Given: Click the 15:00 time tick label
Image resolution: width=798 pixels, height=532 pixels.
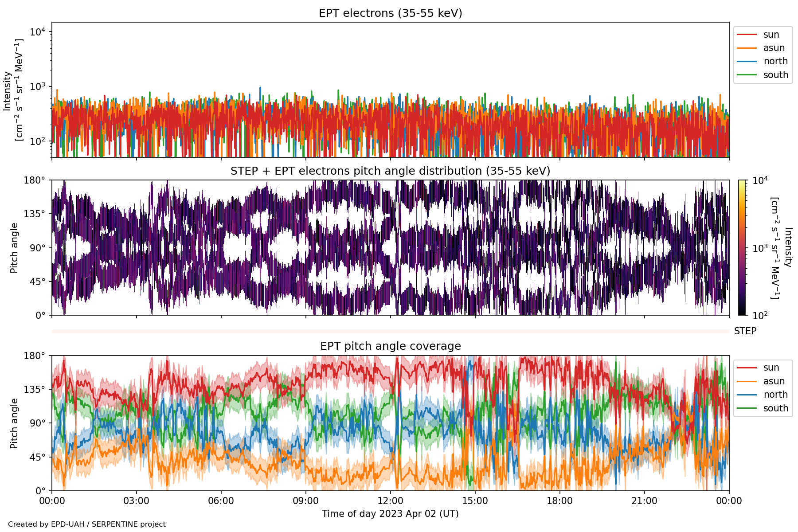Looking at the screenshot, I should [475, 501].
